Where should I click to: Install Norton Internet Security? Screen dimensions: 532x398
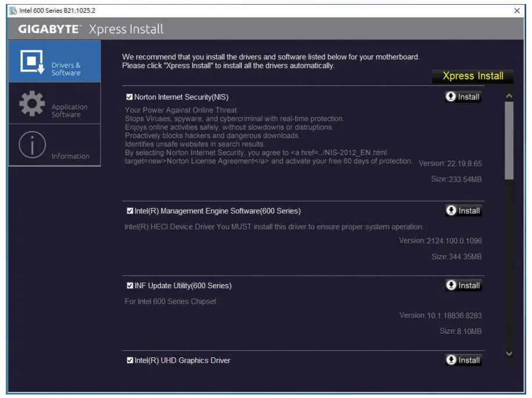(463, 97)
